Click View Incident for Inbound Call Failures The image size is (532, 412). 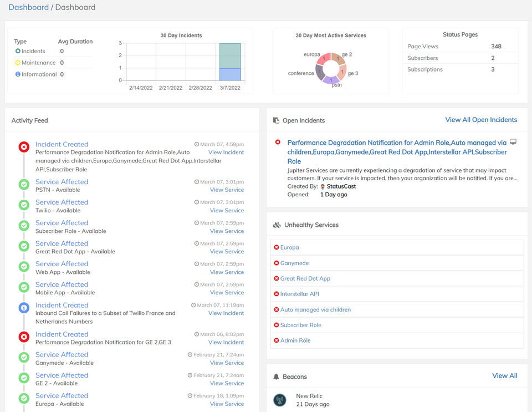[226, 313]
